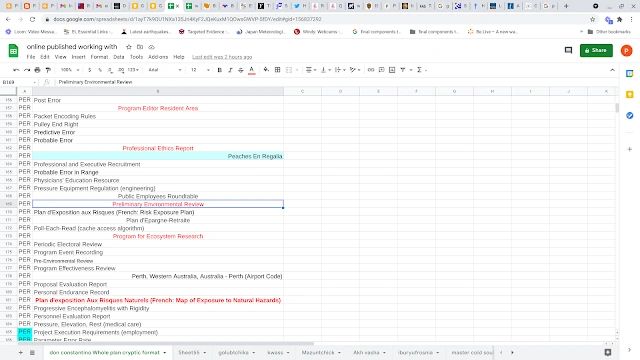This screenshot has width=640, height=360.
Task: Click the insert link icon
Action: [x=371, y=70]
